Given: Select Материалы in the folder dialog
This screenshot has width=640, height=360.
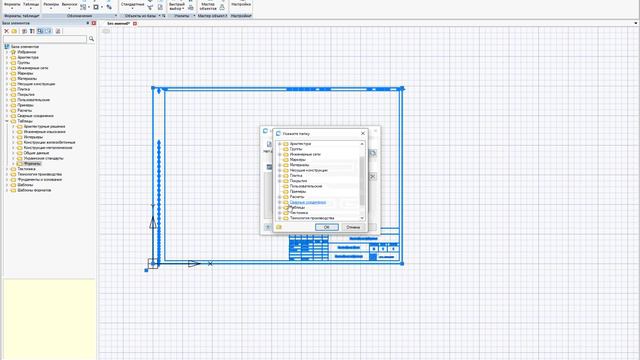Looking at the screenshot, I should (x=299, y=165).
